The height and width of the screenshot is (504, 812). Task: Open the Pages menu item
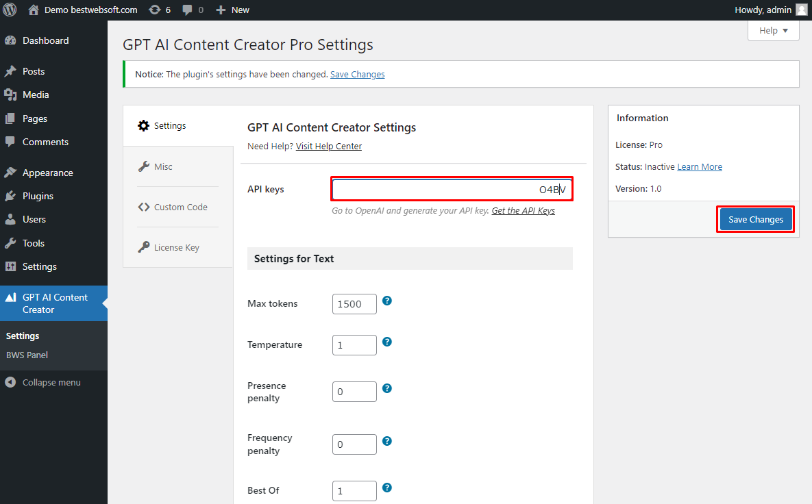pos(35,118)
